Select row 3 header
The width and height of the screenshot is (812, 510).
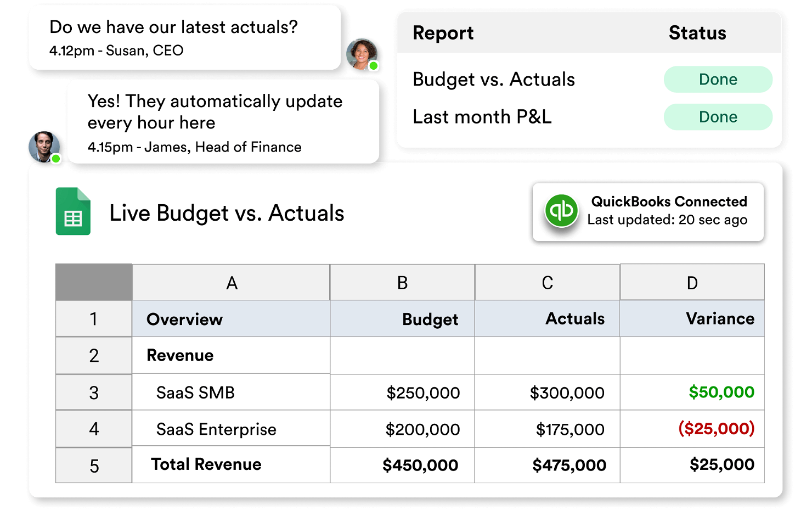point(94,393)
